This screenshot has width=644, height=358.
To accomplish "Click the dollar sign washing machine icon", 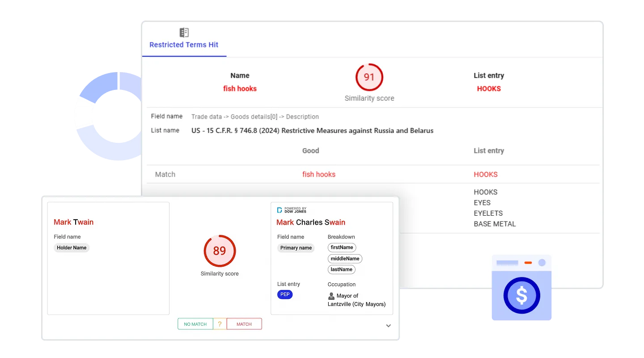I will tap(521, 295).
